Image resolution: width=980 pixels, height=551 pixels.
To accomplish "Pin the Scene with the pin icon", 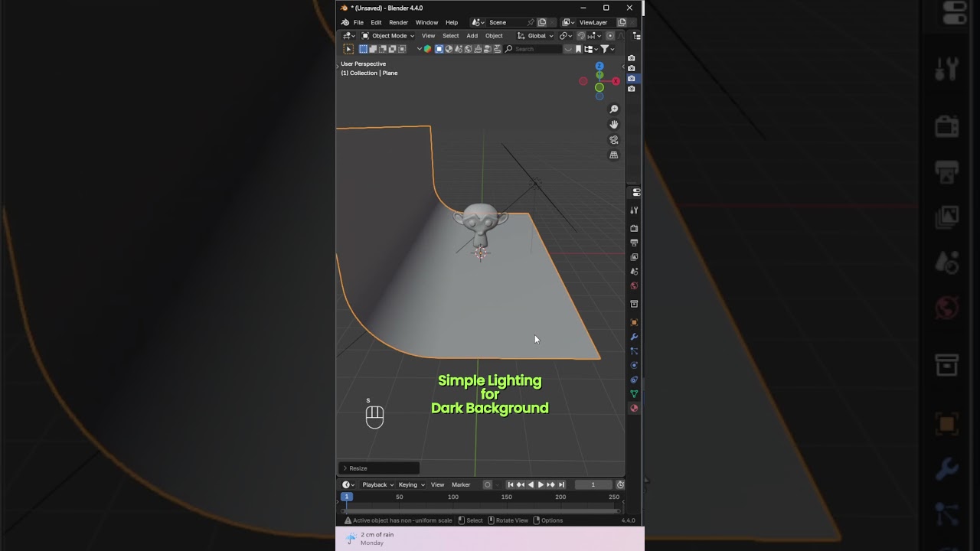I will tap(531, 22).
